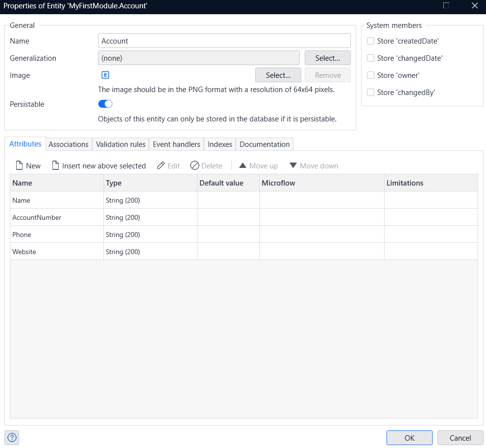Click the Edit pencil icon

point(161,165)
